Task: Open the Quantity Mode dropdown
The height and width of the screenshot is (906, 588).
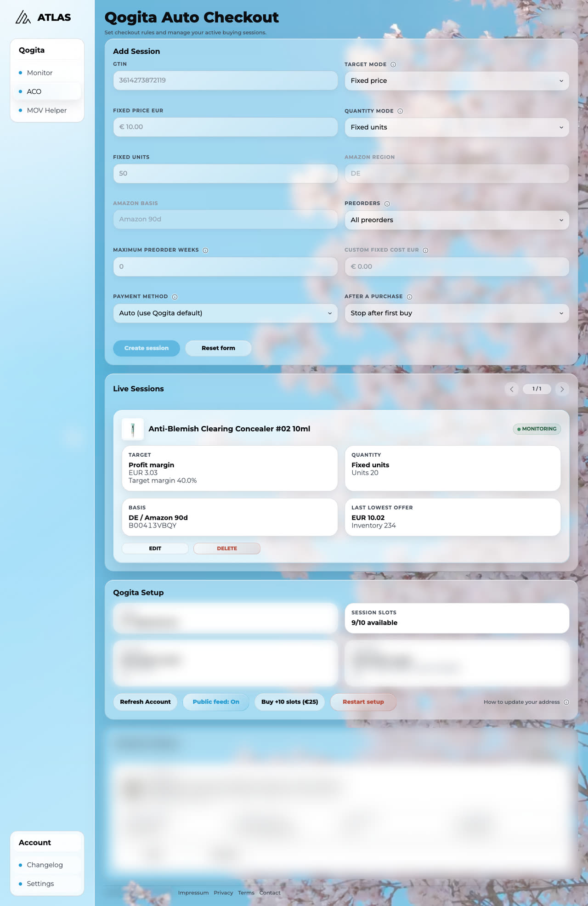Action: pos(457,127)
